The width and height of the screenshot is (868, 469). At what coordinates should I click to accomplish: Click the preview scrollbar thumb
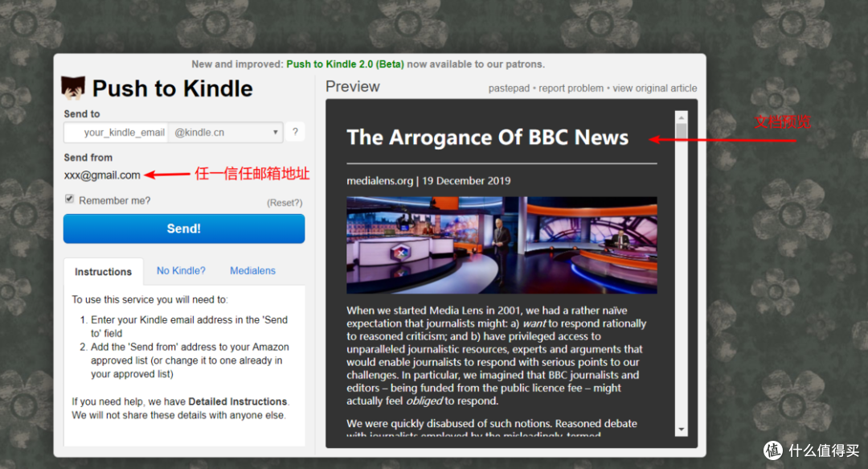click(682, 131)
